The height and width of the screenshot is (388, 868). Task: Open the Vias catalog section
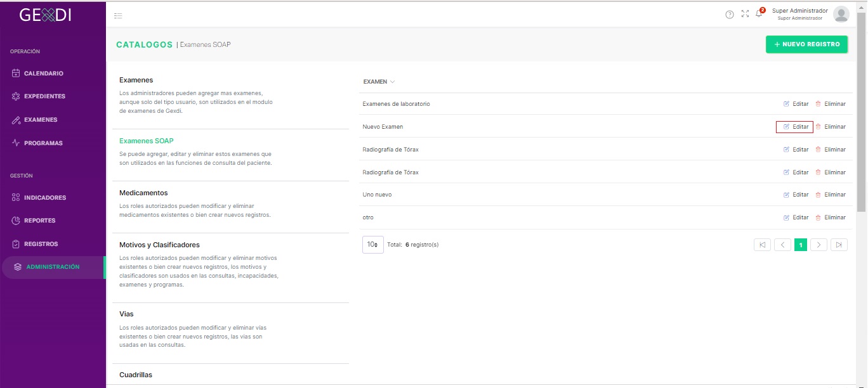[126, 314]
